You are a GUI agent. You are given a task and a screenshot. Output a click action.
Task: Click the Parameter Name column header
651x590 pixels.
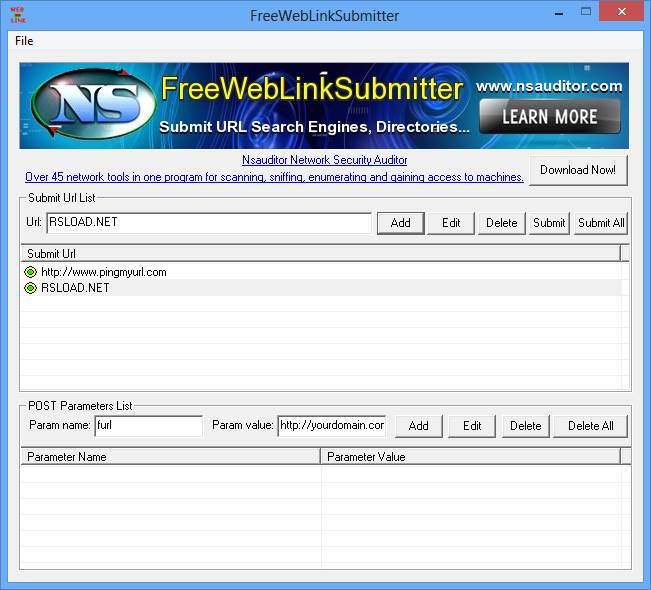click(x=170, y=457)
